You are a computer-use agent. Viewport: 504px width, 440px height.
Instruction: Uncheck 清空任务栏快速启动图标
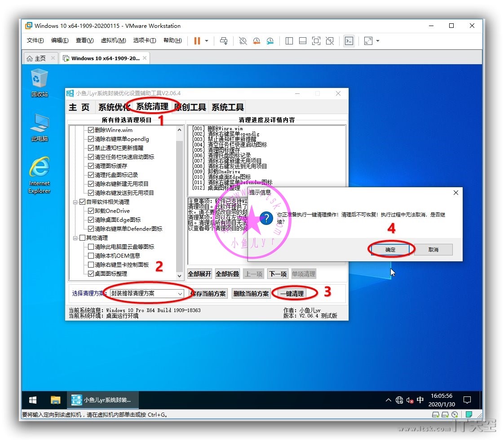click(x=91, y=157)
